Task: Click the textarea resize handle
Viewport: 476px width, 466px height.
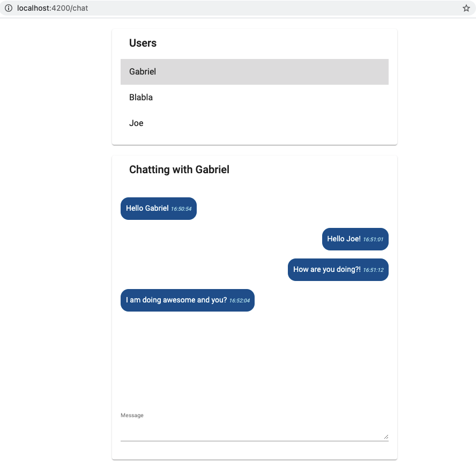Action: tap(386, 435)
